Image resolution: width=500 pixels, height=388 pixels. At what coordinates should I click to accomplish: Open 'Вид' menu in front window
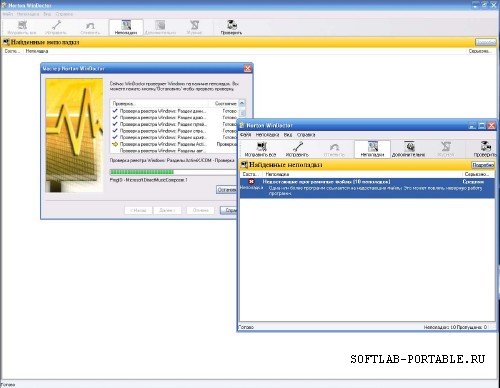coord(288,135)
